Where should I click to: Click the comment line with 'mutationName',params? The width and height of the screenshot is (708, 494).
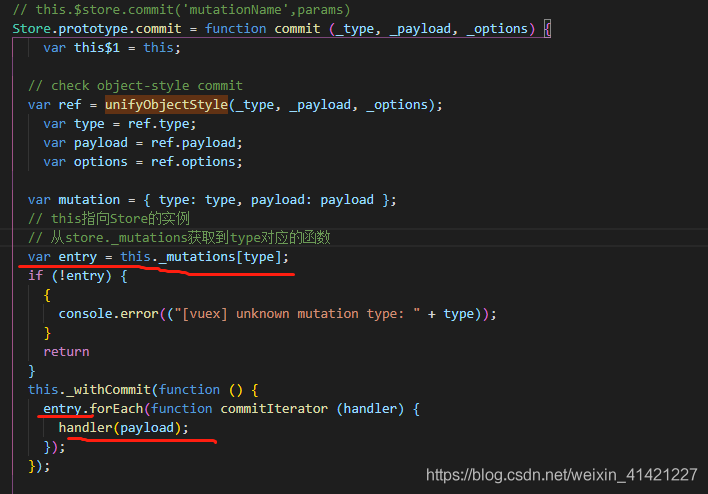(x=181, y=9)
